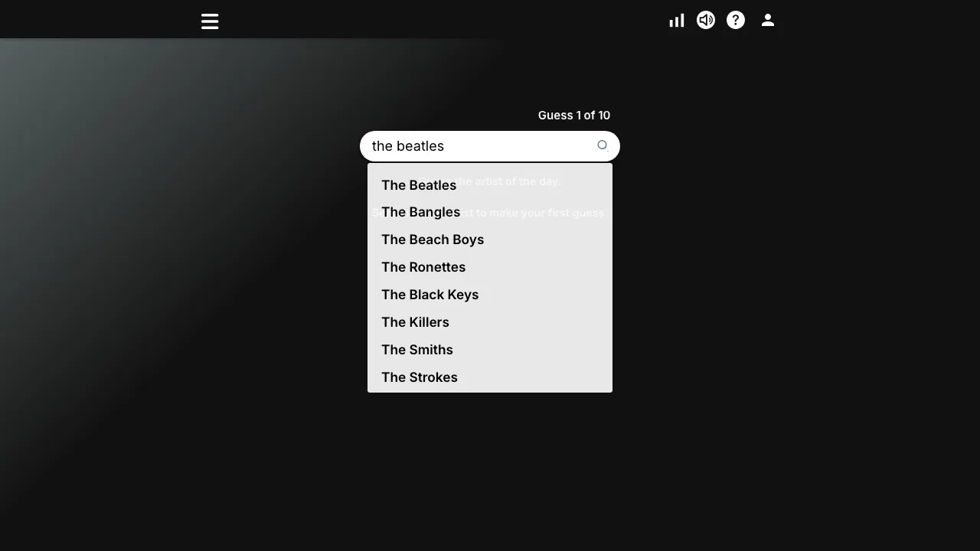
Task: Select The Beatles from suggestions
Action: click(490, 185)
